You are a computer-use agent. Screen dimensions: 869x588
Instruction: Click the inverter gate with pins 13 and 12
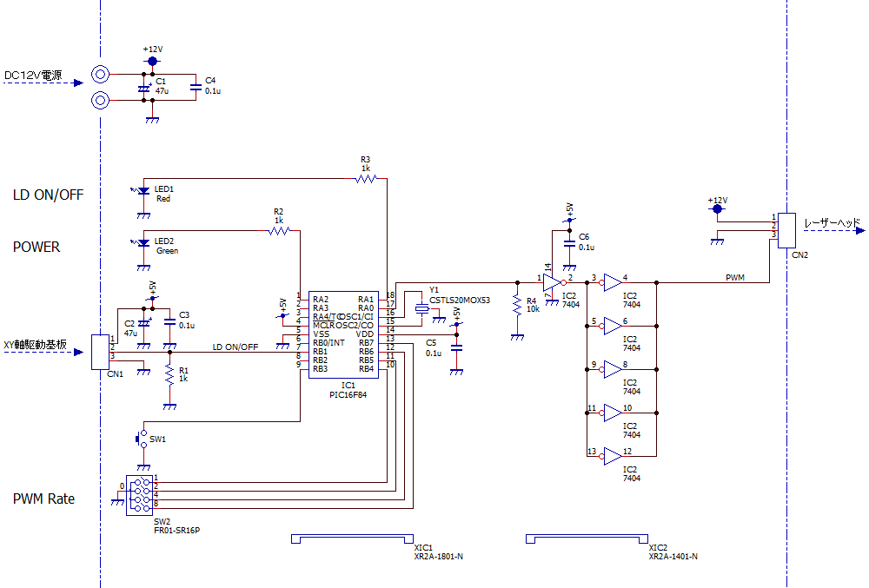pyautogui.click(x=612, y=456)
